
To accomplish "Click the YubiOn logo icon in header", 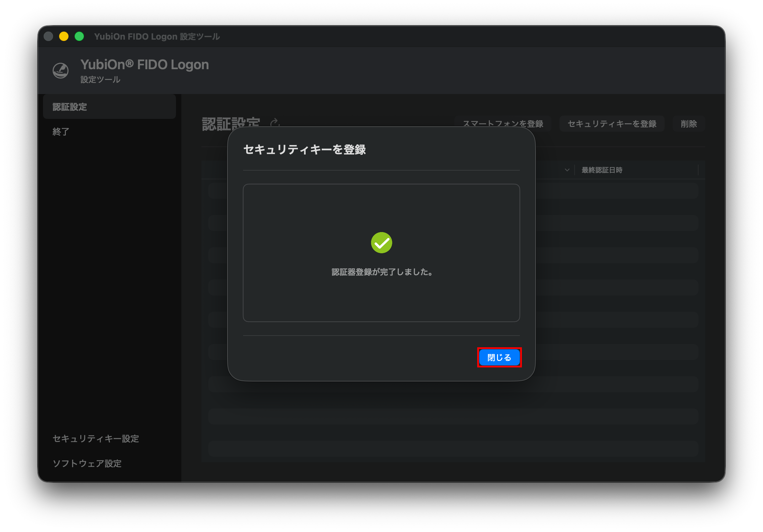I will point(61,71).
